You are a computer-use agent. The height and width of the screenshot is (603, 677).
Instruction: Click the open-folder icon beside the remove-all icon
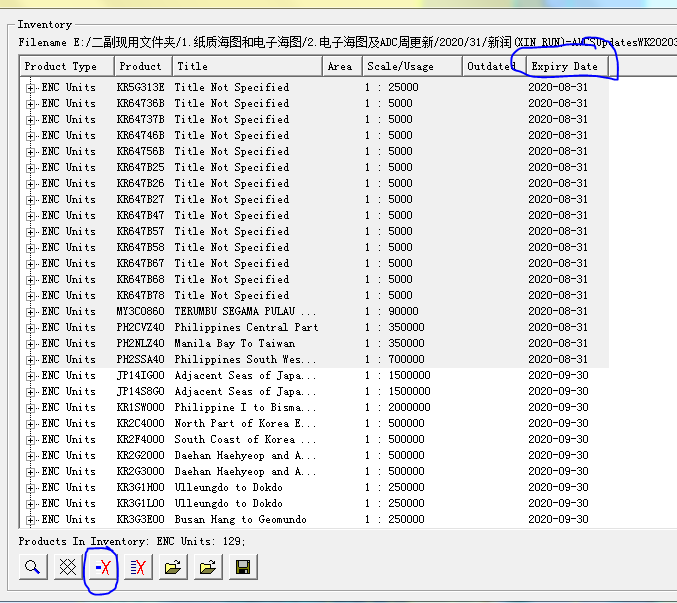173,567
